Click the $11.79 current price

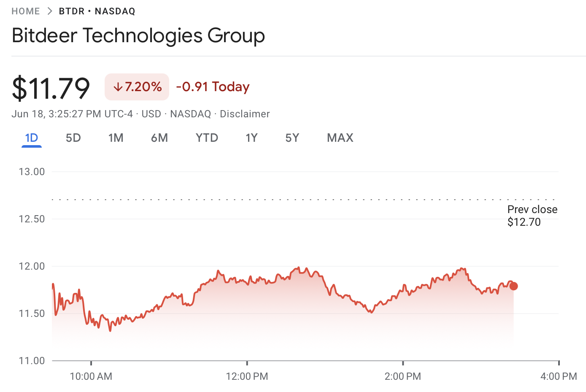click(51, 88)
